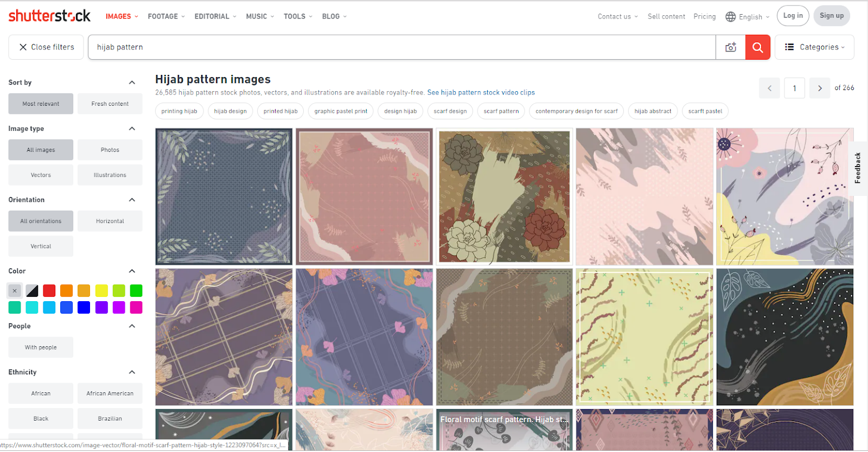Open the IMAGES menu
Viewport: 868px width, 452px height.
[122, 16]
